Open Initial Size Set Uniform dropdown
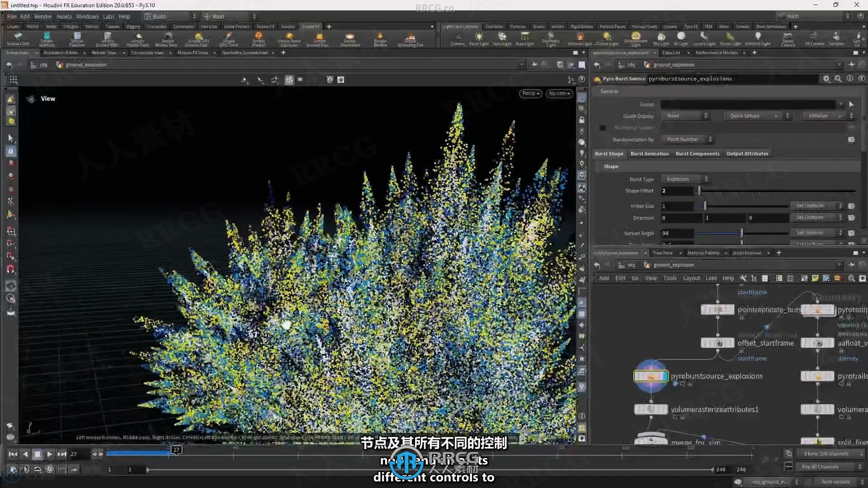Screen dimensions: 868x488 (818, 206)
